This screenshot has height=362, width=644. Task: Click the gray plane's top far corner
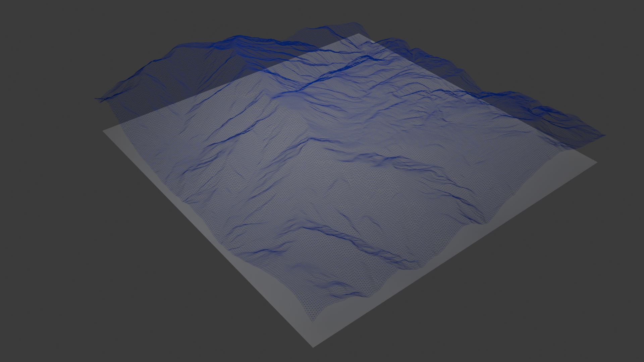(x=358, y=34)
